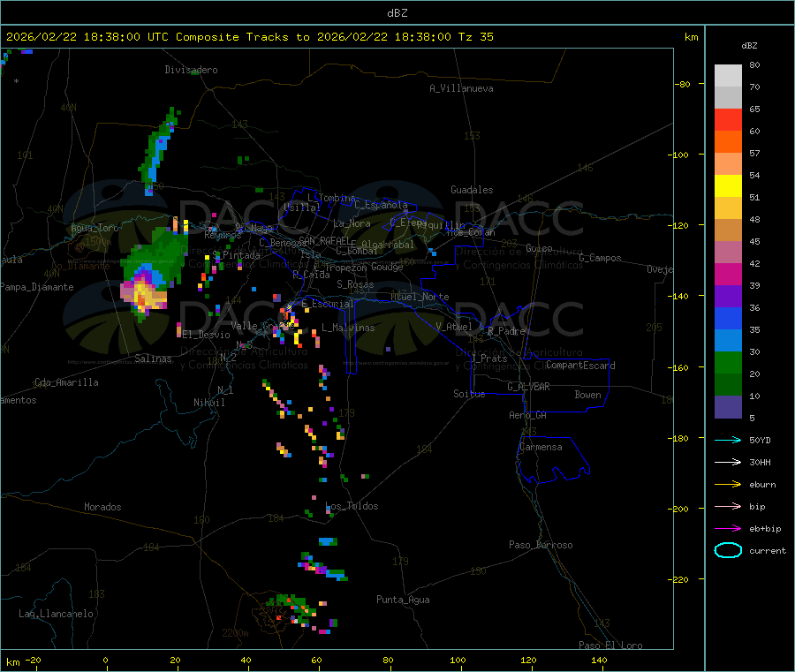Viewport: 795px width, 672px height.
Task: Click the Paso_Barroso label
Action: 541,545
